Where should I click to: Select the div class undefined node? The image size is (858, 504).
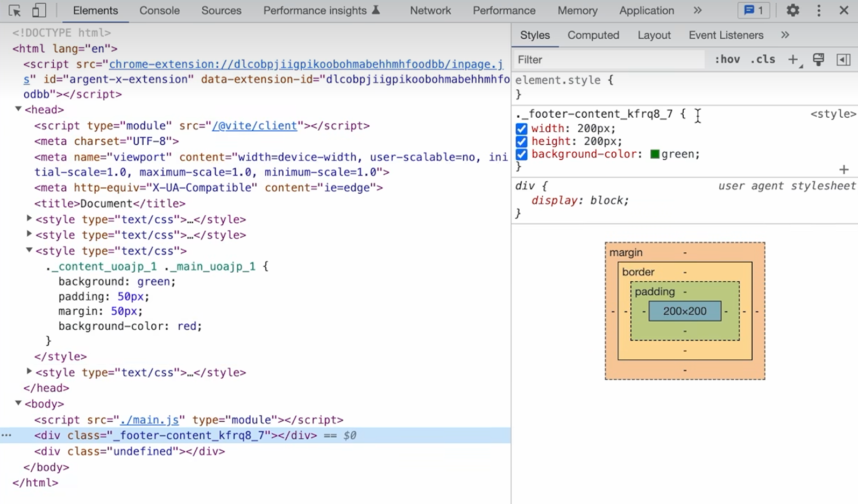click(x=130, y=451)
